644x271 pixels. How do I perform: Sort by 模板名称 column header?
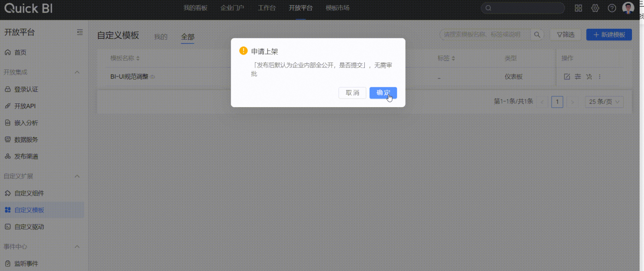pos(124,58)
